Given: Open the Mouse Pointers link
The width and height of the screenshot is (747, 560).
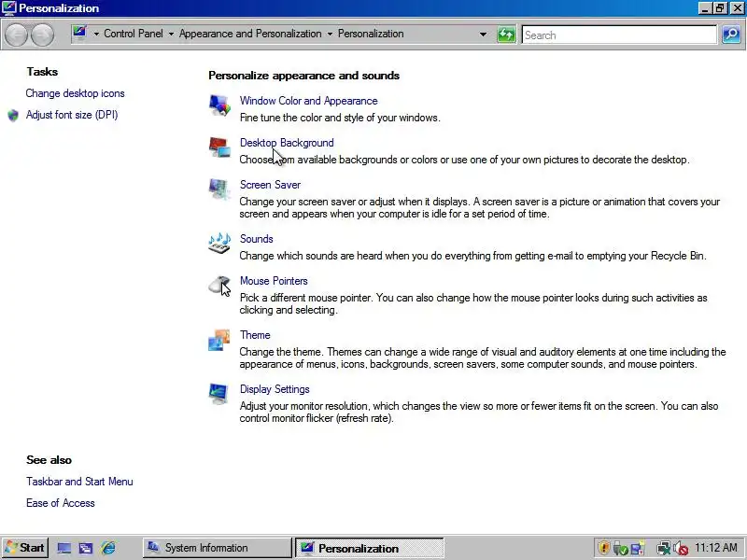Looking at the screenshot, I should point(274,281).
